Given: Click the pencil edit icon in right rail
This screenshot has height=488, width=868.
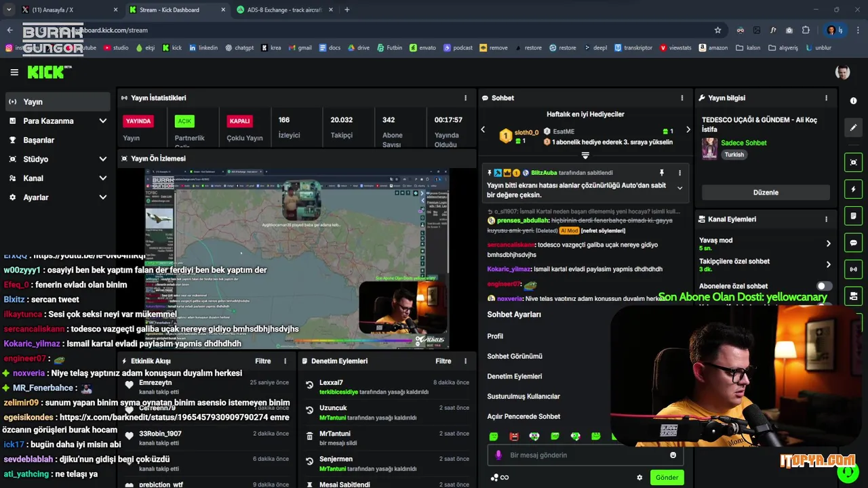Looking at the screenshot, I should (x=853, y=127).
